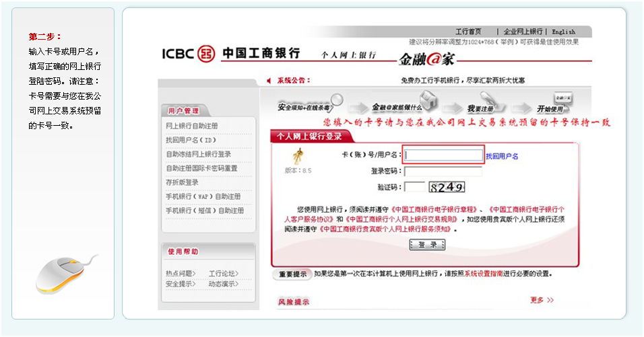644x337 pixels.
Task: Focus the login password field
Action: (443, 171)
